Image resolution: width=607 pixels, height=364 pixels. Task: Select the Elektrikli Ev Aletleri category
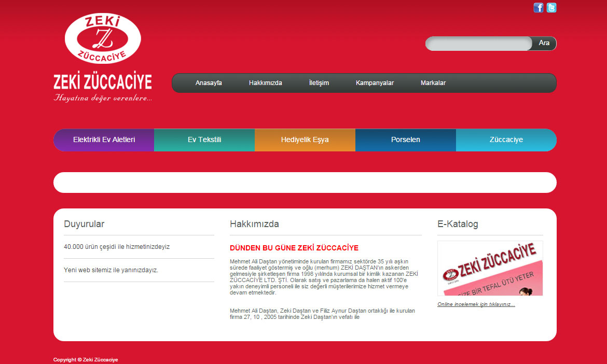point(104,140)
